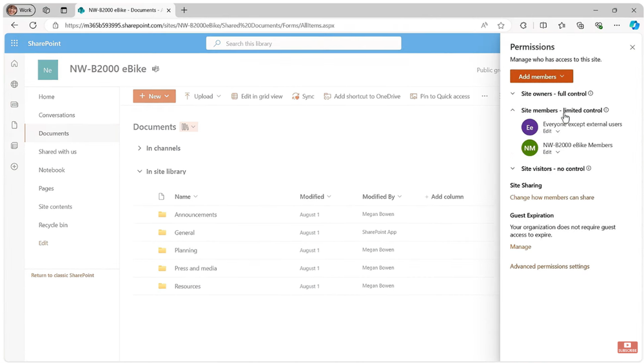The height and width of the screenshot is (363, 644).
Task: Expand Site visitors - no control section
Action: tap(512, 168)
